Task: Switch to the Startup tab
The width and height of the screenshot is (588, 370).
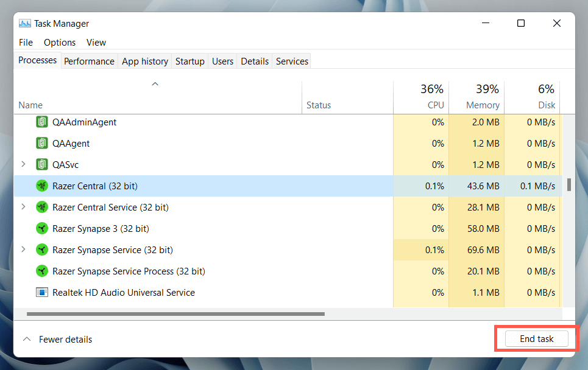Action: tap(190, 61)
